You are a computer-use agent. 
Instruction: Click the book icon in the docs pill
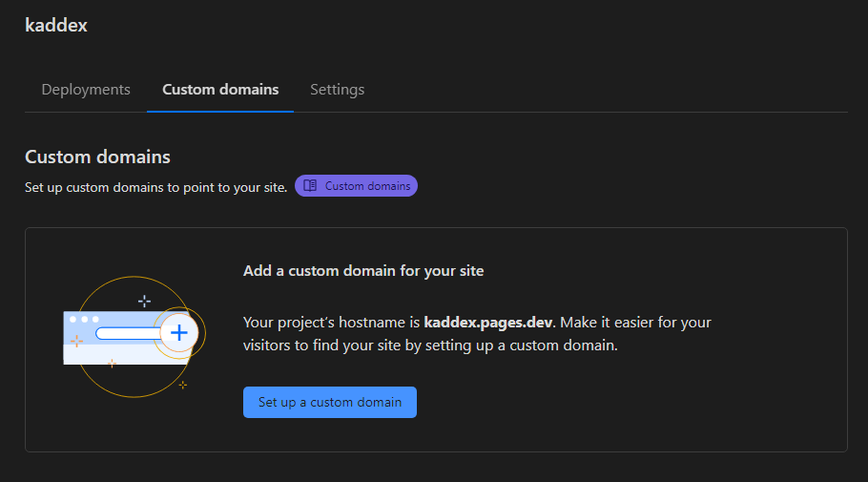[x=310, y=185]
